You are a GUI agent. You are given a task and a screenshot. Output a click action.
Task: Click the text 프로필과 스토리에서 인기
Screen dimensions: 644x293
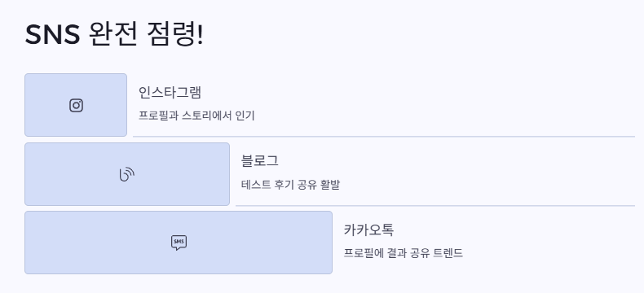196,116
